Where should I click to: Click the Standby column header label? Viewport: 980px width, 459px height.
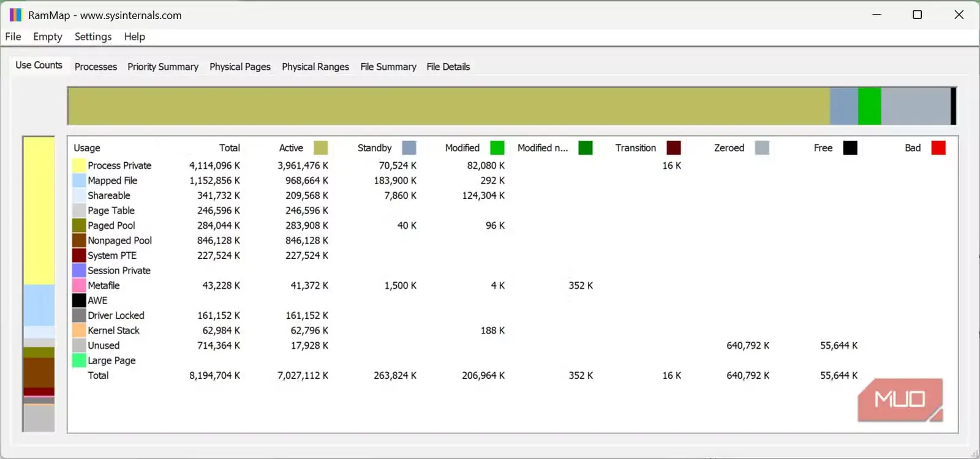(x=374, y=148)
